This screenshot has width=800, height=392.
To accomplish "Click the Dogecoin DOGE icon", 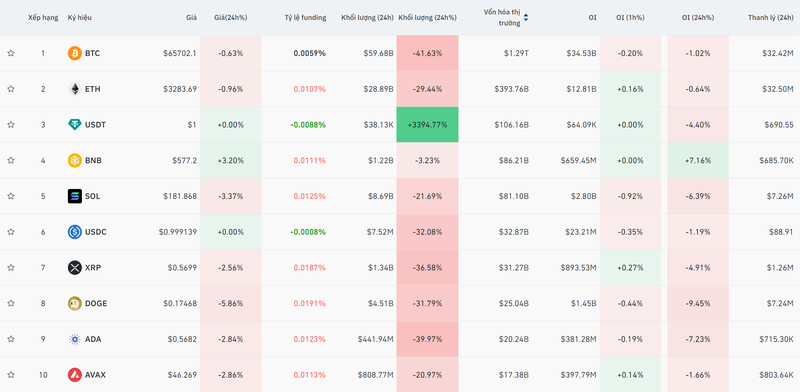I will [x=74, y=303].
